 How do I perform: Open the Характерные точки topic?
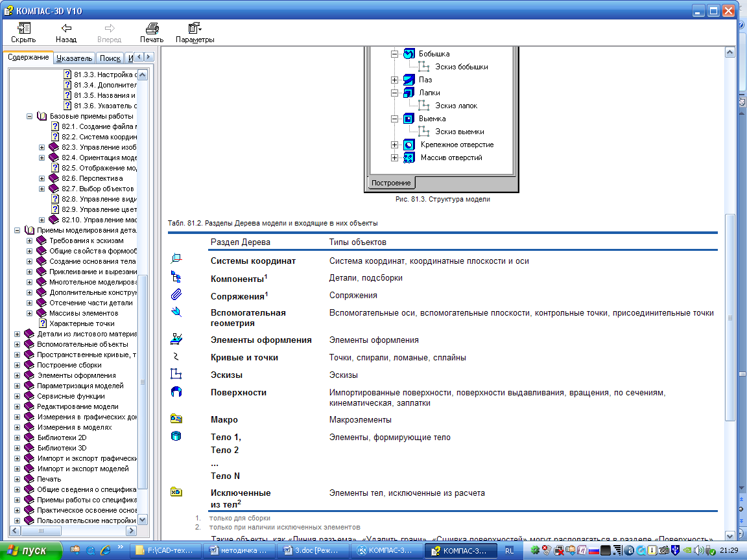tap(82, 324)
